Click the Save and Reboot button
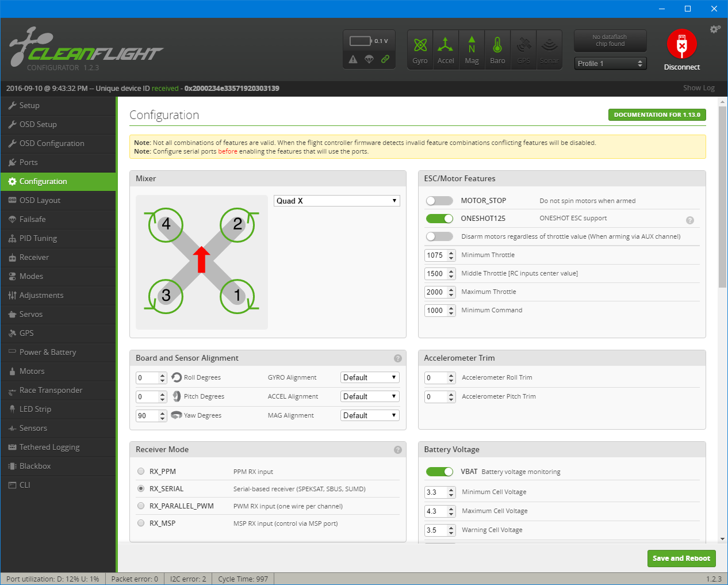728x585 pixels. tap(681, 558)
